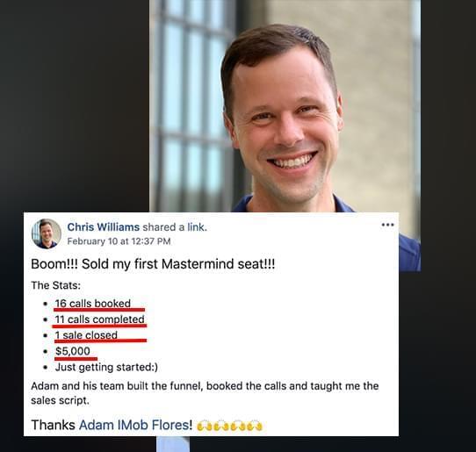Click the large smiling man photo

click(285, 106)
